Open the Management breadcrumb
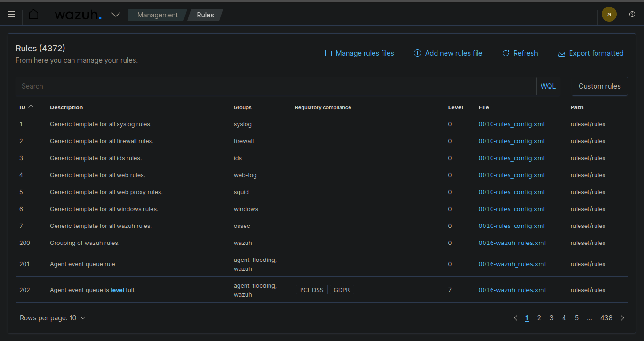644x341 pixels. [157, 15]
